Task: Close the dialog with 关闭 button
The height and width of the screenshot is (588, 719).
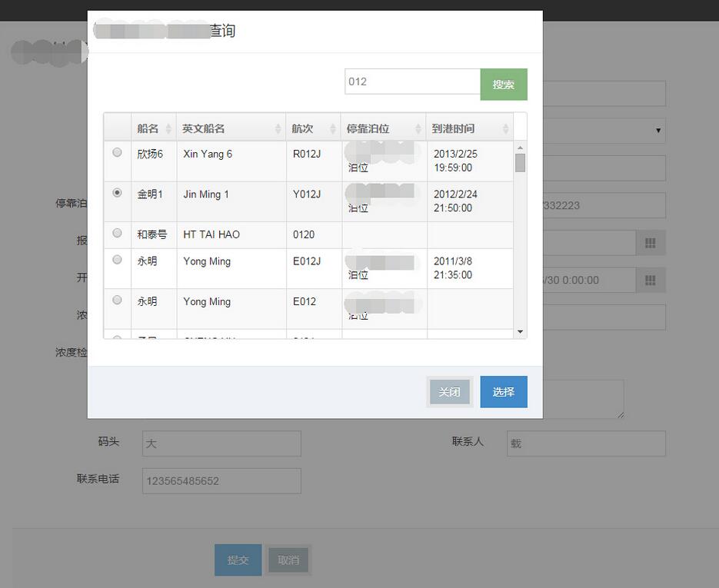Action: 449,392
